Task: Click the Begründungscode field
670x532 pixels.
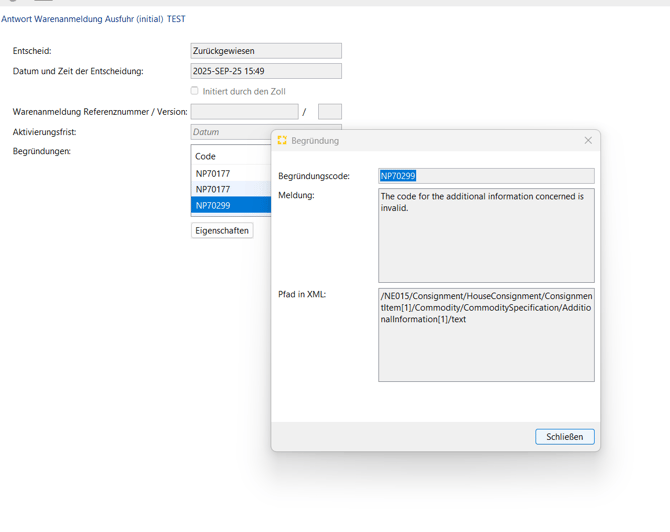Action: coord(486,176)
